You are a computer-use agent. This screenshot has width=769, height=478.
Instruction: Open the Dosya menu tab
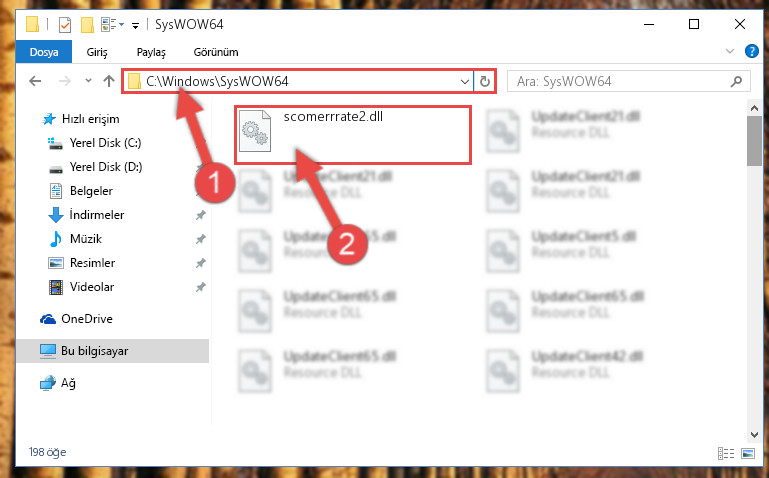pos(44,51)
